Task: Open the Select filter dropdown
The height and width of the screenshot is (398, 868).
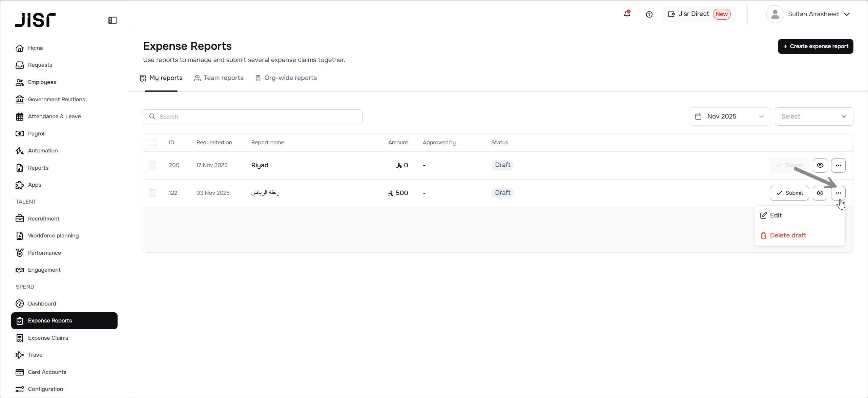Action: point(813,117)
